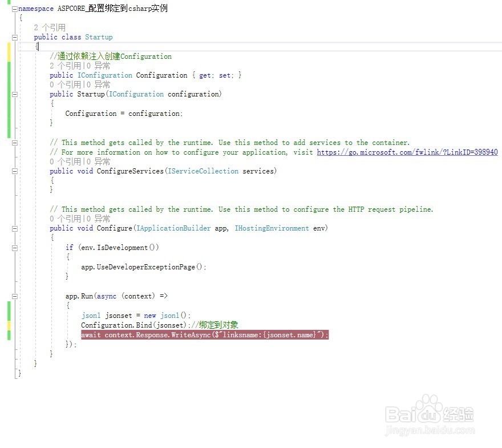Select the highlighted WriteAsync statement
Screen dimensions: 502x448
(x=204, y=335)
